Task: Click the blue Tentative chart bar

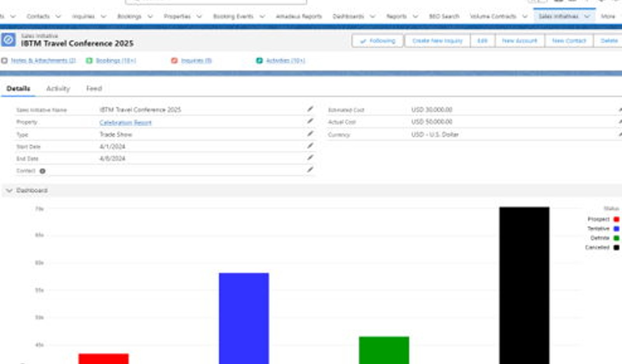Action: pos(244,319)
